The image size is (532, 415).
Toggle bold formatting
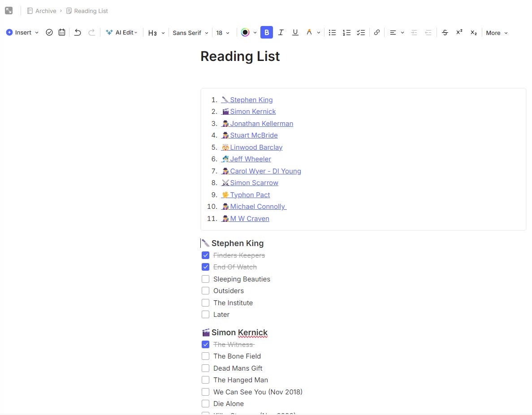[267, 33]
